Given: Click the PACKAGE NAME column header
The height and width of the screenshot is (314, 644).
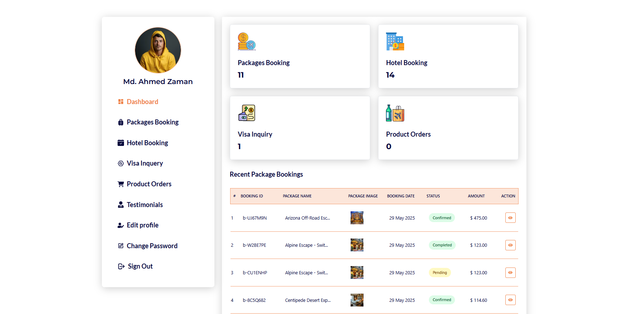Looking at the screenshot, I should coord(297,196).
